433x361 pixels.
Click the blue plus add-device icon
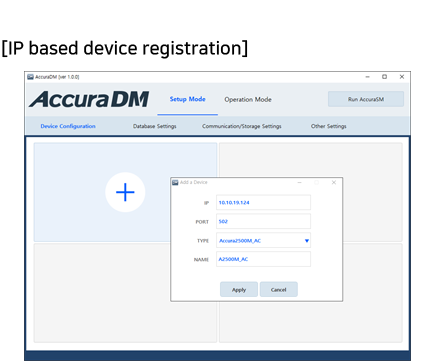[x=125, y=192]
